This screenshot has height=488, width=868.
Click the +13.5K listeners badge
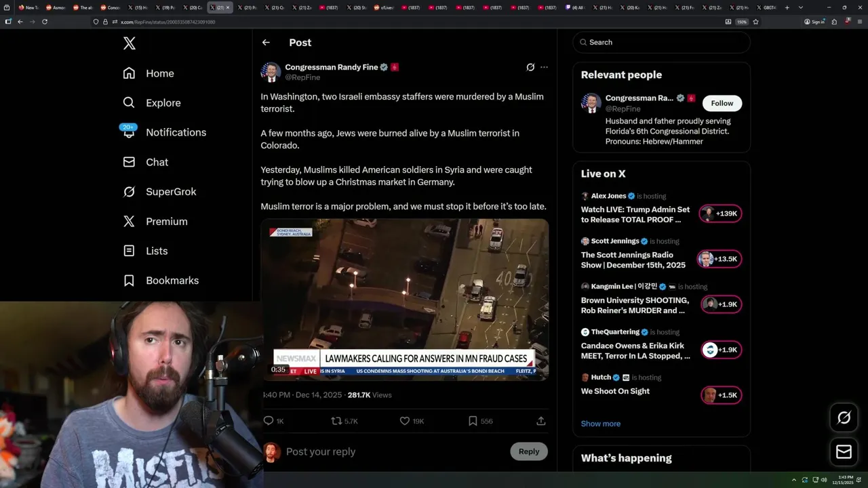tap(721, 259)
